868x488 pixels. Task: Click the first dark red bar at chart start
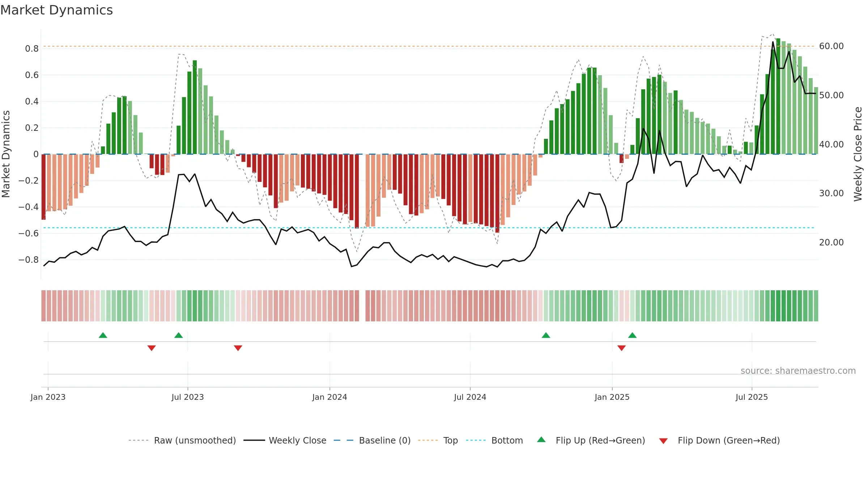coord(43,187)
